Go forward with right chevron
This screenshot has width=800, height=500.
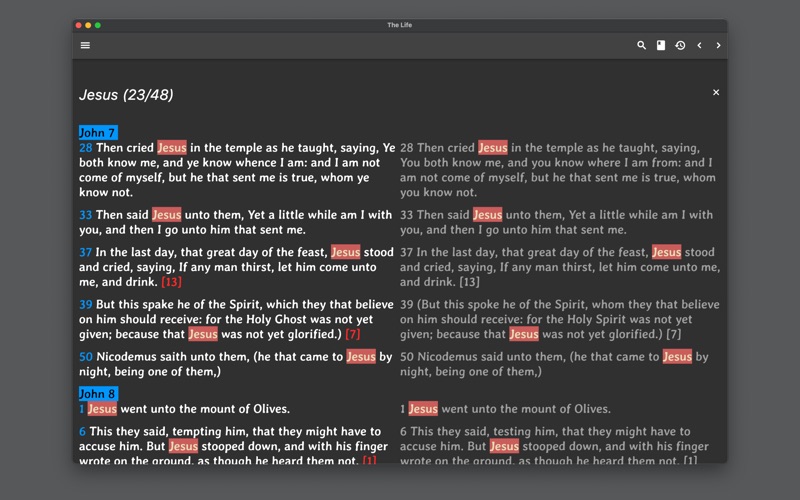718,45
